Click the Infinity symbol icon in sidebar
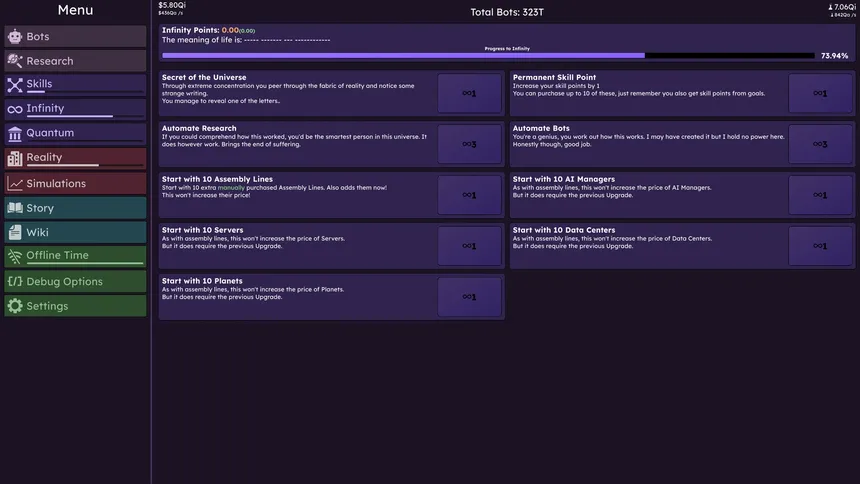The height and width of the screenshot is (484, 860). [x=15, y=109]
